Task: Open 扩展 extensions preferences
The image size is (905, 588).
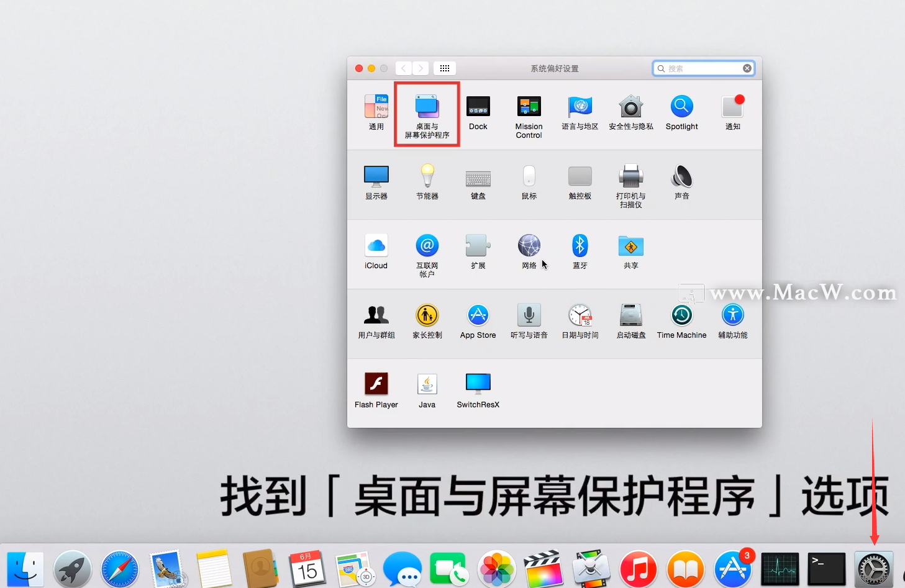Action: point(478,251)
